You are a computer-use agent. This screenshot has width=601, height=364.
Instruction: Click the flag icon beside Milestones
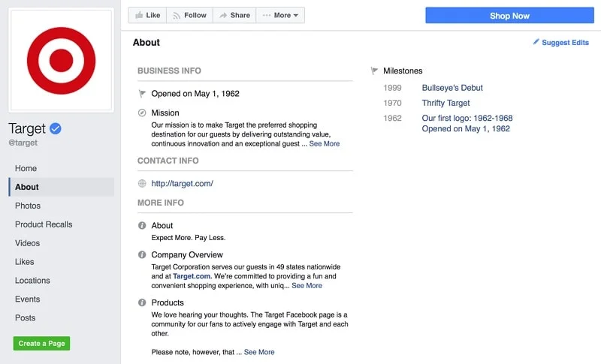pos(374,71)
